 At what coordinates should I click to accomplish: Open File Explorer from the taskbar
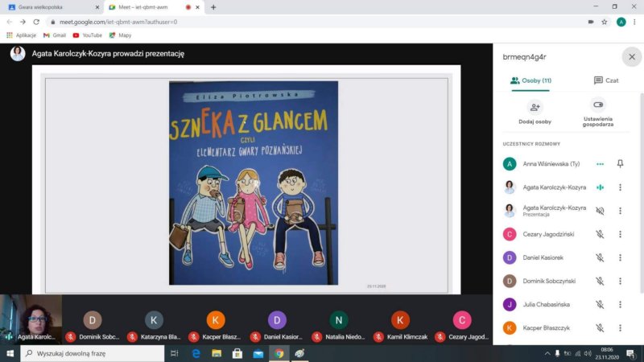[217, 353]
